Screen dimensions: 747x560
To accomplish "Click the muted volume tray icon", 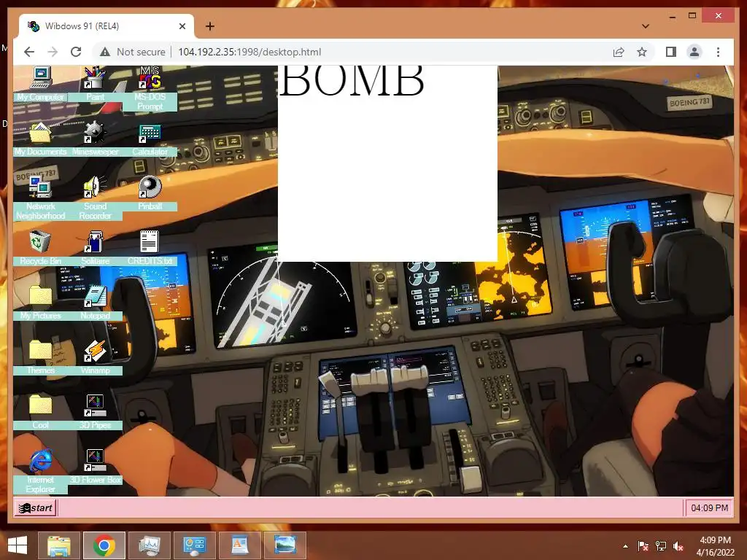I will click(x=678, y=546).
